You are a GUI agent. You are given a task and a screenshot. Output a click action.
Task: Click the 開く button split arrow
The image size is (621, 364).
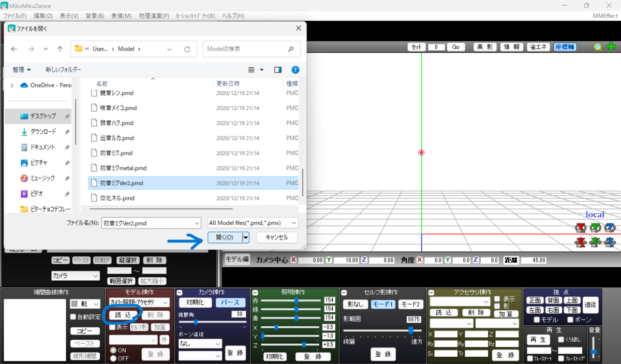[246, 237]
